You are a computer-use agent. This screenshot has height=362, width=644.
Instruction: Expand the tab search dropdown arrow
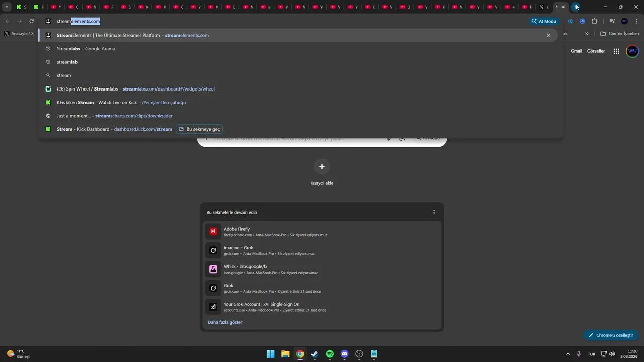(x=7, y=7)
